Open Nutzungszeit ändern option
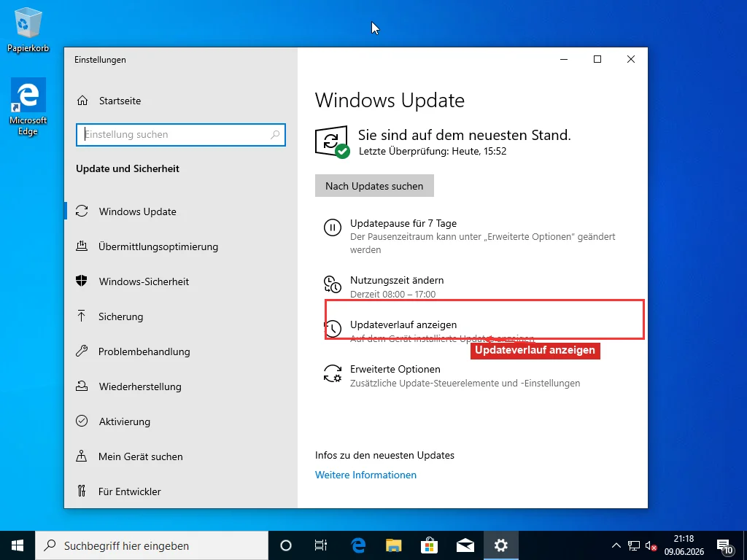747x560 pixels. click(397, 280)
